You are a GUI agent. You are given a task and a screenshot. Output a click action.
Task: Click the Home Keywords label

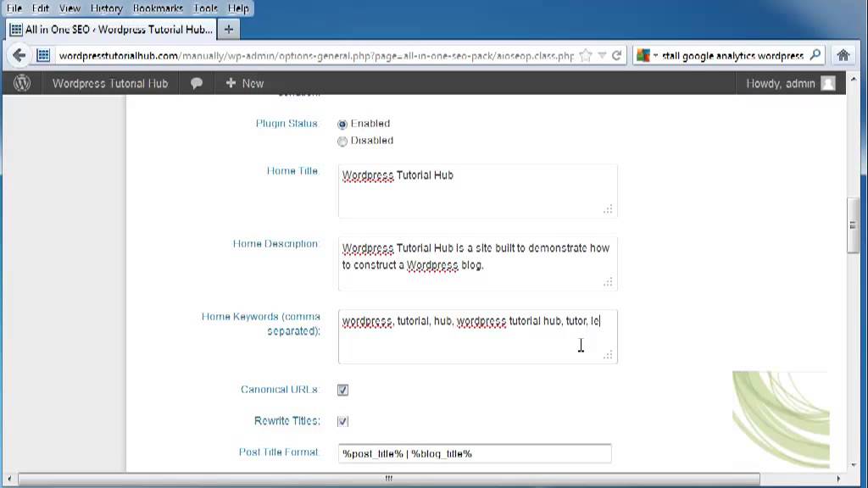click(x=261, y=324)
